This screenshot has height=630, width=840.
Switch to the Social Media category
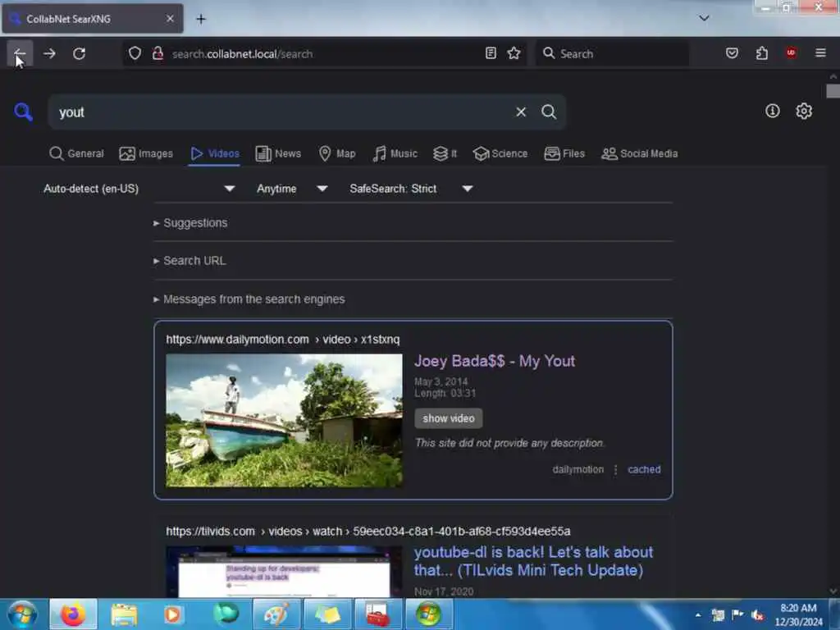click(640, 153)
